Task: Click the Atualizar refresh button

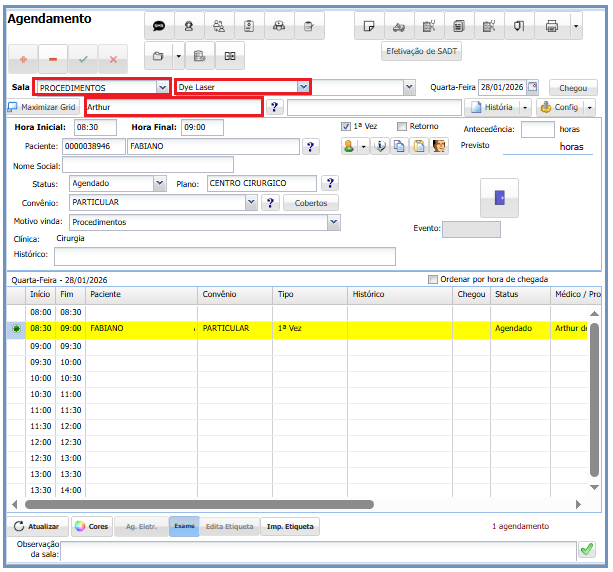Action: (37, 526)
